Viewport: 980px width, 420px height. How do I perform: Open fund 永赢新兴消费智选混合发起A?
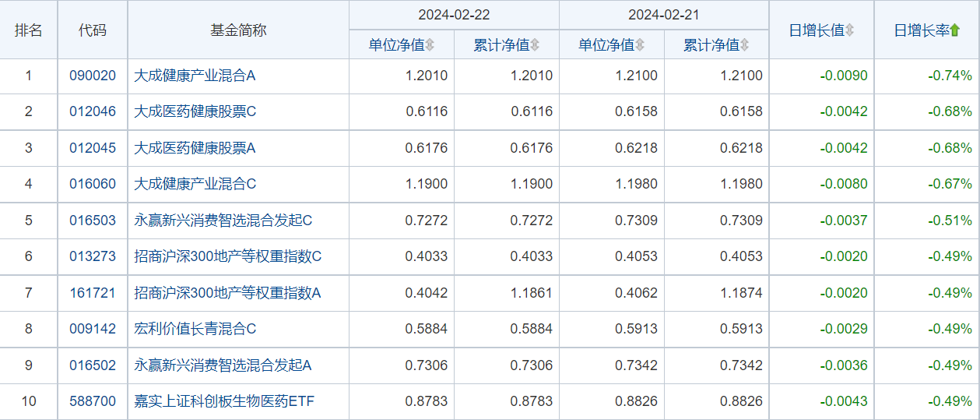223,365
